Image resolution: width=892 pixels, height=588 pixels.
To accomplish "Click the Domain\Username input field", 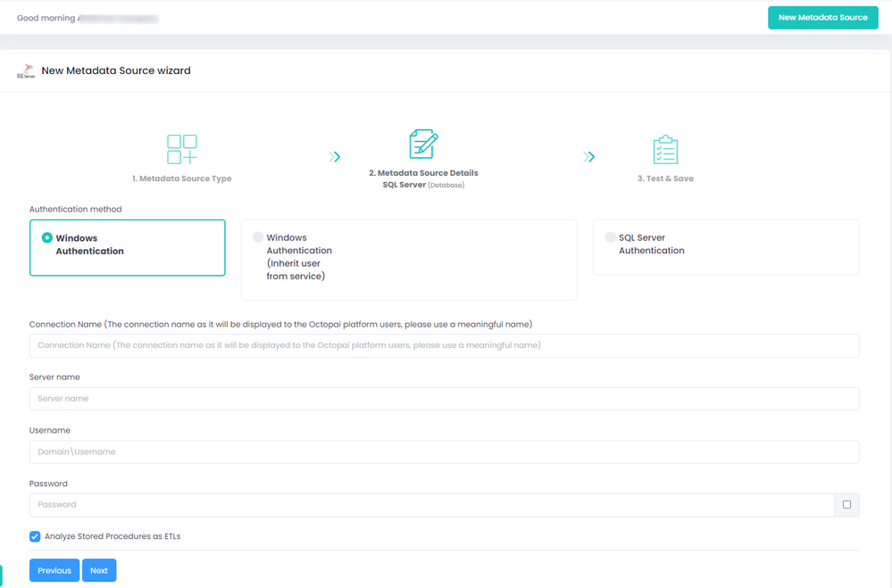I will pyautogui.click(x=445, y=451).
